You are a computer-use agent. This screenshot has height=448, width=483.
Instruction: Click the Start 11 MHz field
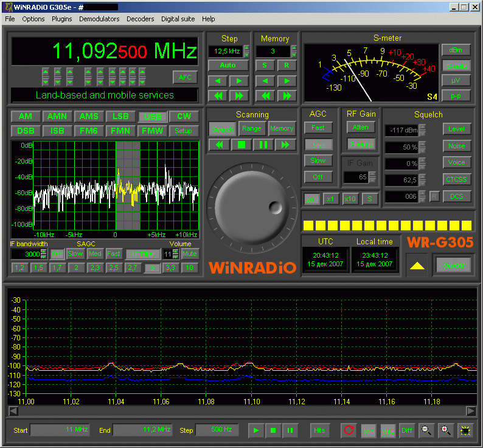60,430
